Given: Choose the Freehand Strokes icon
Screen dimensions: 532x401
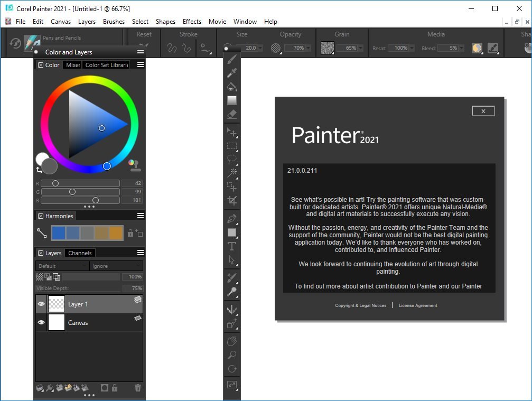Looking at the screenshot, I should pos(172,48).
